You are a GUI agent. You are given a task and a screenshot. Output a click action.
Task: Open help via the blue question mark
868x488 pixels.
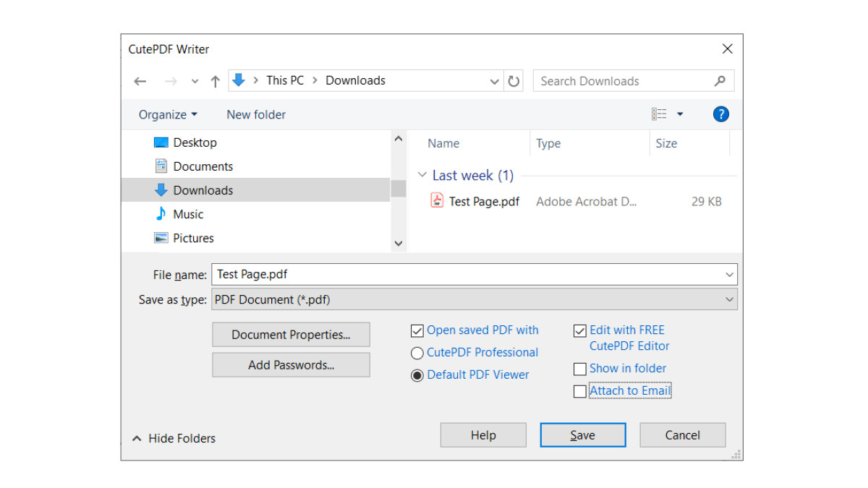[720, 114]
